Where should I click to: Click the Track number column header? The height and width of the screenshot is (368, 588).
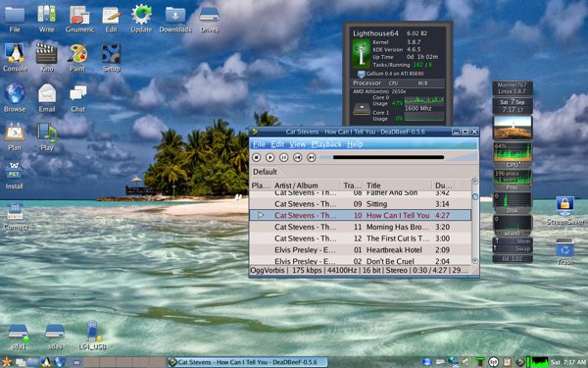click(352, 185)
